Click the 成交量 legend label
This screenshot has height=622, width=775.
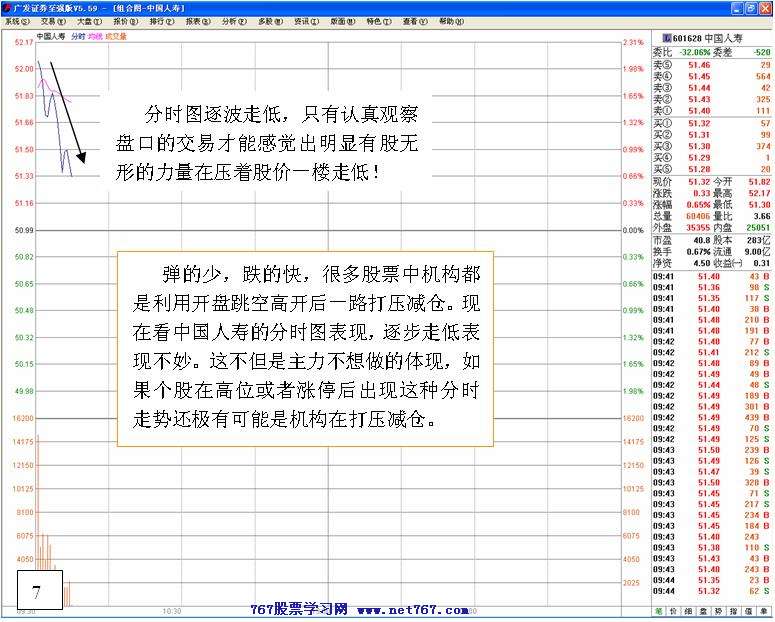coord(117,35)
